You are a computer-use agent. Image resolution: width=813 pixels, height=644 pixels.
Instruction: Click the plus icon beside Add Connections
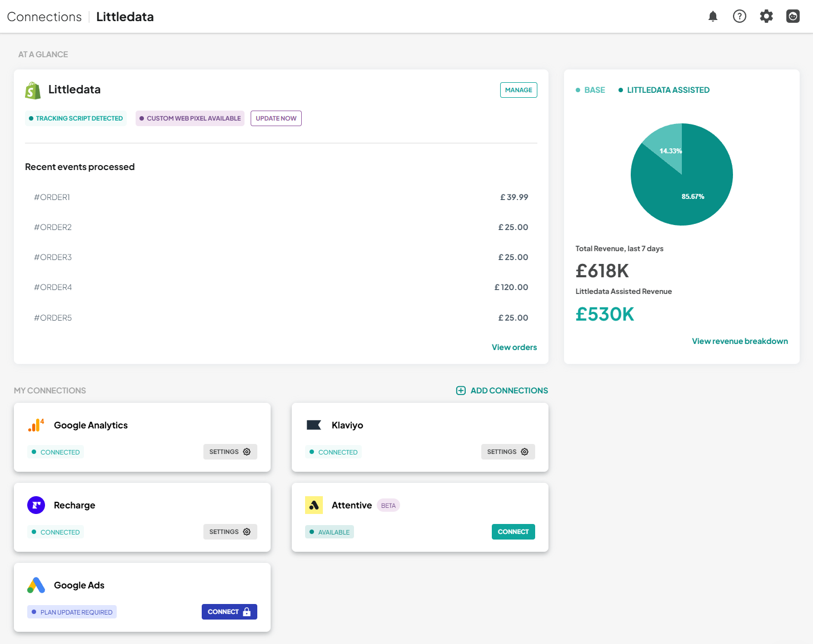461,391
